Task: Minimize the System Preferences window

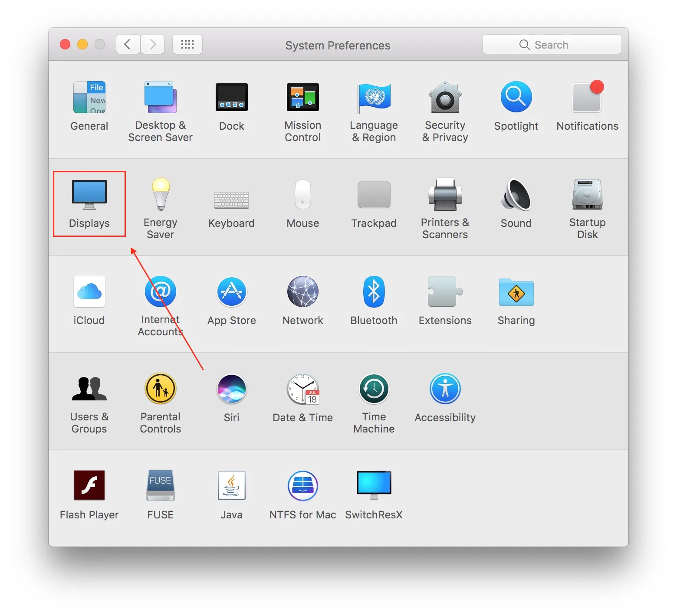Action: [82, 44]
